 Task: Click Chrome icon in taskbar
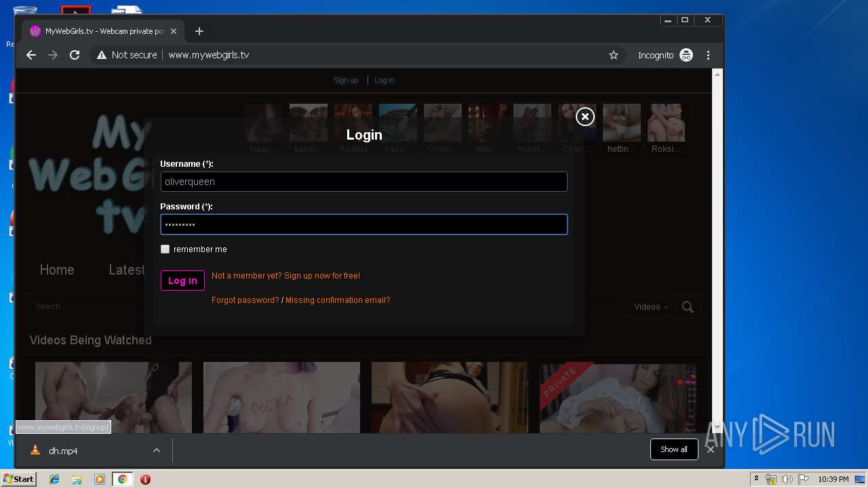122,479
